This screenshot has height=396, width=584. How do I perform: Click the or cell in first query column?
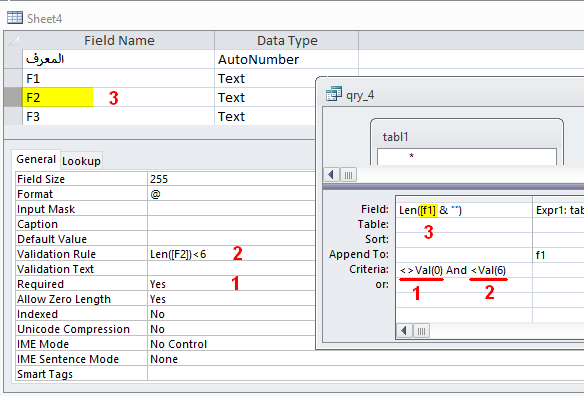click(464, 285)
